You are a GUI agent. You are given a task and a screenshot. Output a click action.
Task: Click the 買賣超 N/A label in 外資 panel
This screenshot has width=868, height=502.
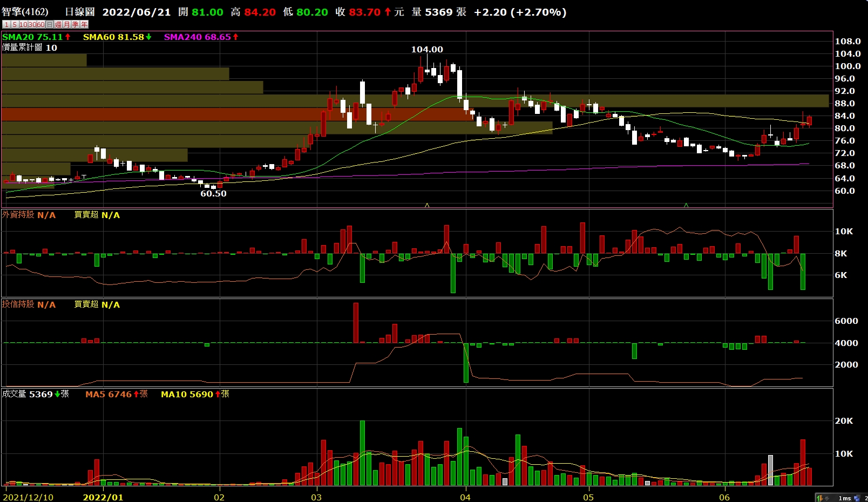(97, 215)
